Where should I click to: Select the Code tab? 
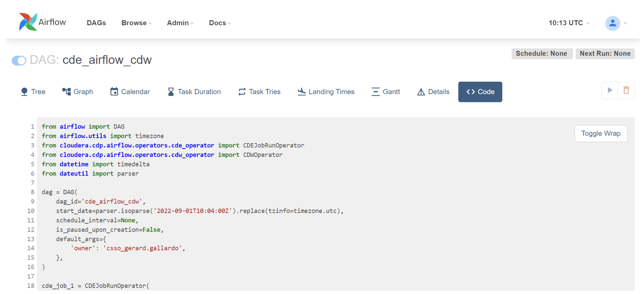pyautogui.click(x=480, y=92)
